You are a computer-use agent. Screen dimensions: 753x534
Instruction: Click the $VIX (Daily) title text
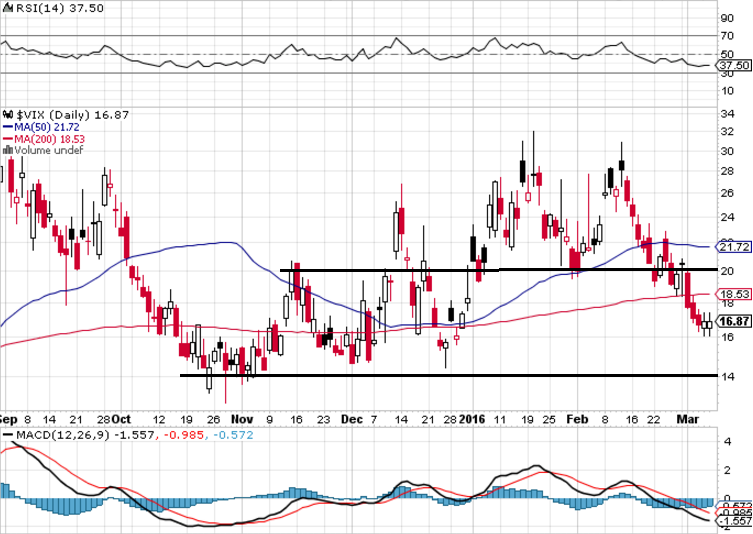[x=53, y=115]
